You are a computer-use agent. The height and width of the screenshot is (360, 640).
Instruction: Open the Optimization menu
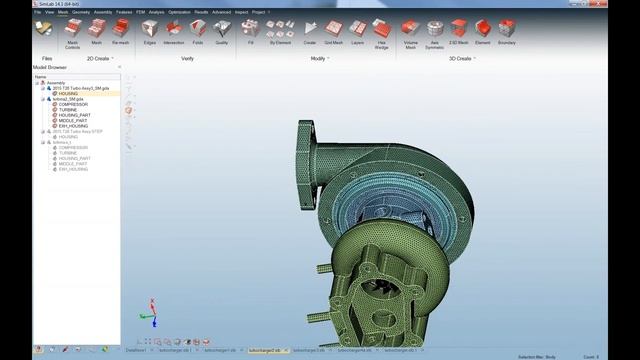coord(179,12)
